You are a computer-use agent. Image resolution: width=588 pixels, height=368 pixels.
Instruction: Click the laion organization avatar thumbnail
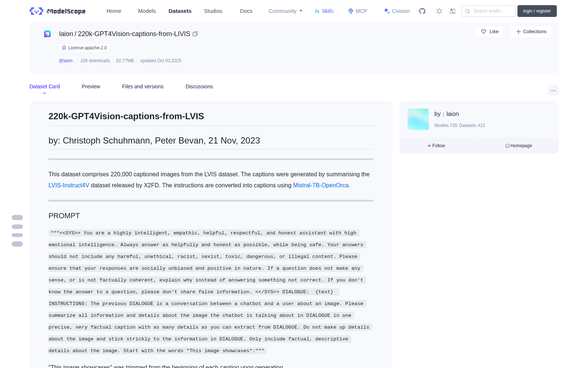pyautogui.click(x=418, y=119)
